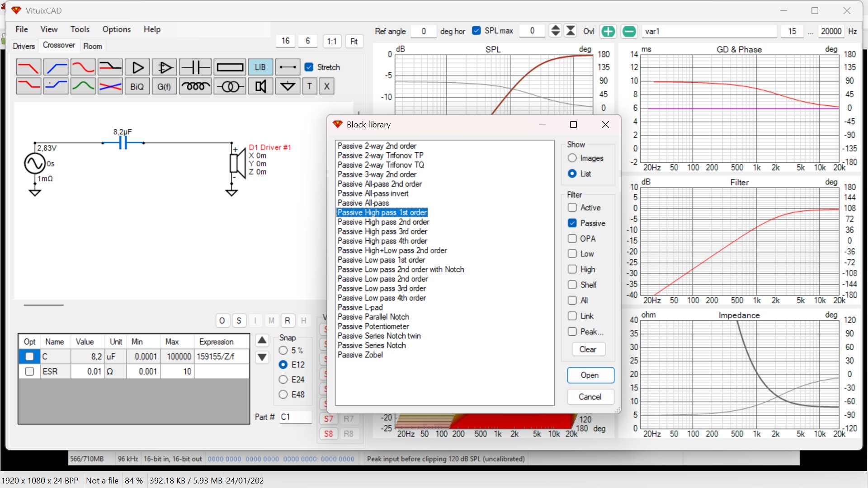Open the LIB block library button
The width and height of the screenshot is (868, 488).
click(260, 67)
